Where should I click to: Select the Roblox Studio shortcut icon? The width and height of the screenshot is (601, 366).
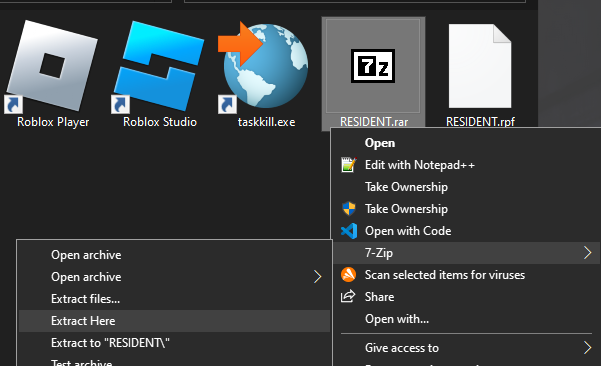(x=159, y=66)
